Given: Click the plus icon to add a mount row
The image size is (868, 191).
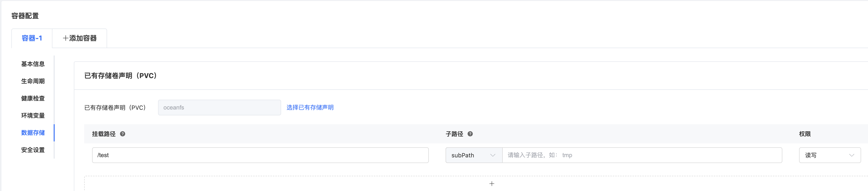Looking at the screenshot, I should (492, 184).
